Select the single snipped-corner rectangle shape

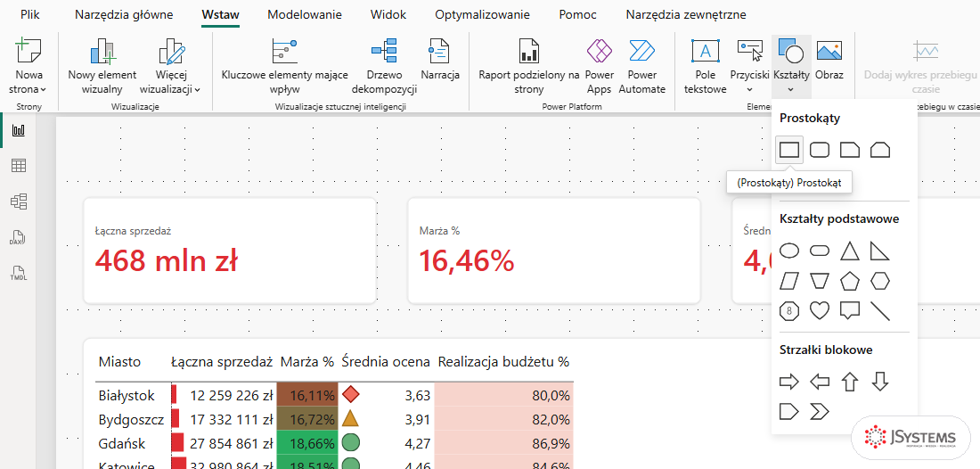(850, 150)
